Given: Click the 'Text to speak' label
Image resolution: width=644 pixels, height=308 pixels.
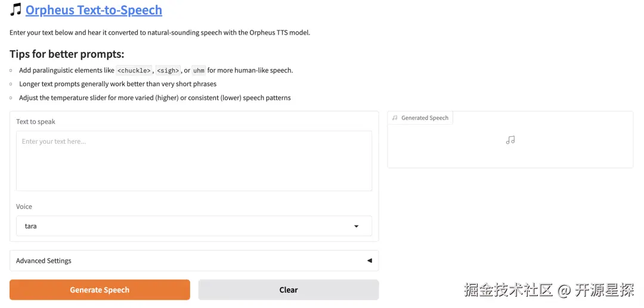Looking at the screenshot, I should [x=36, y=122].
